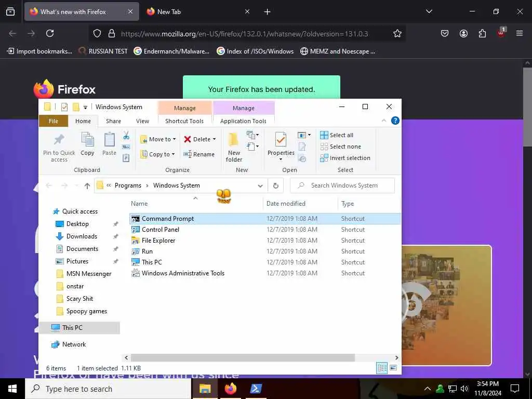This screenshot has height=399, width=532.
Task: Show hidden system tray icons
Action: point(428,389)
